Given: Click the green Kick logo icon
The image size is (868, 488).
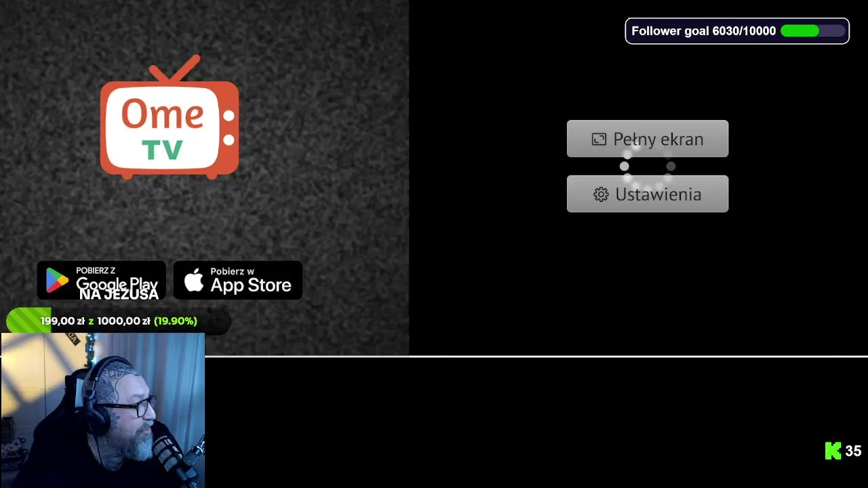Looking at the screenshot, I should coord(833,451).
